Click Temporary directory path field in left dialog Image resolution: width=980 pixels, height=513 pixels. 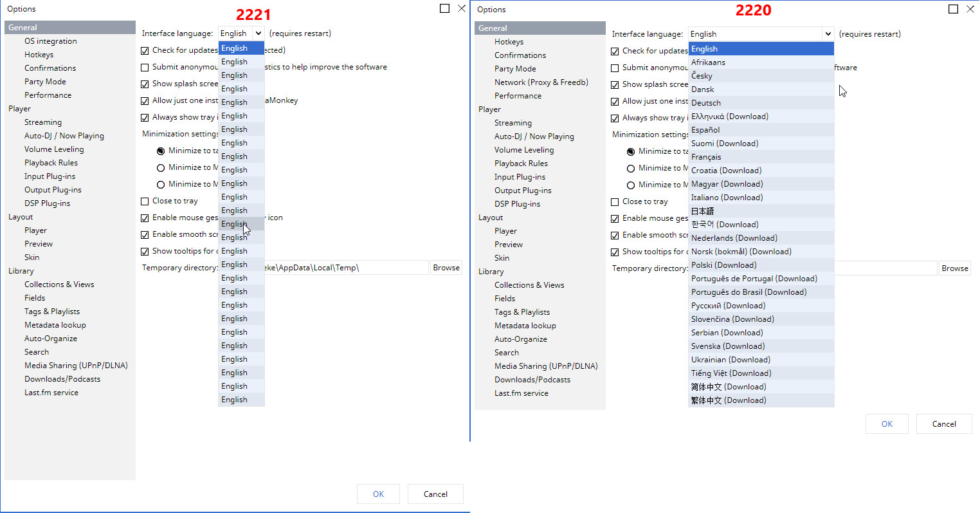[x=344, y=268]
